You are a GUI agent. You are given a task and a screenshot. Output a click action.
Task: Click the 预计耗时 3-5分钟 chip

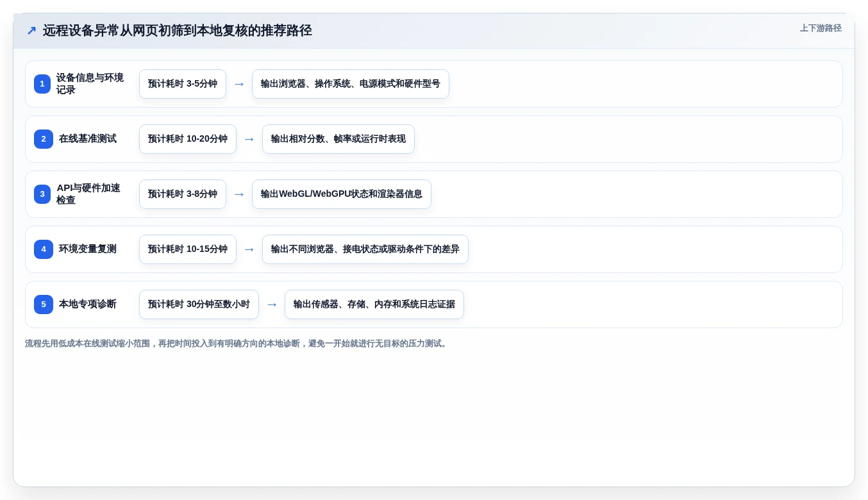point(183,84)
